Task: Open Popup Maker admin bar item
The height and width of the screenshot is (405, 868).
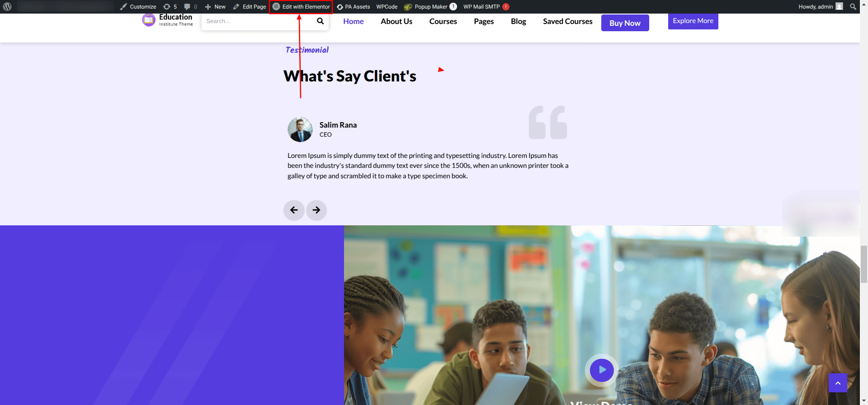Action: [429, 7]
